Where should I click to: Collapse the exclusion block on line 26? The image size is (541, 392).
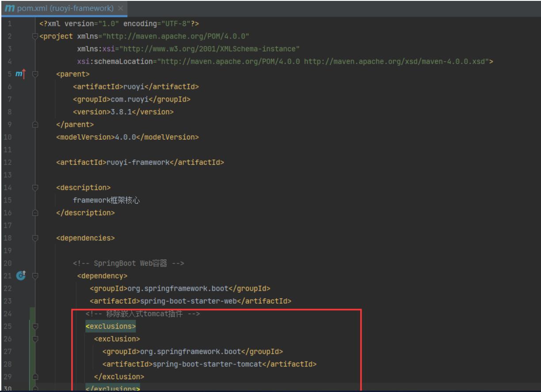(x=35, y=339)
